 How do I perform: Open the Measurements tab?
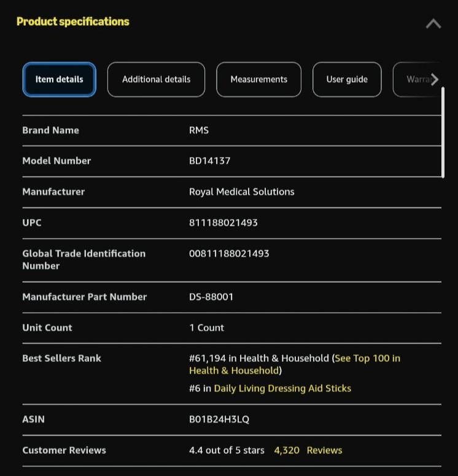[258, 80]
